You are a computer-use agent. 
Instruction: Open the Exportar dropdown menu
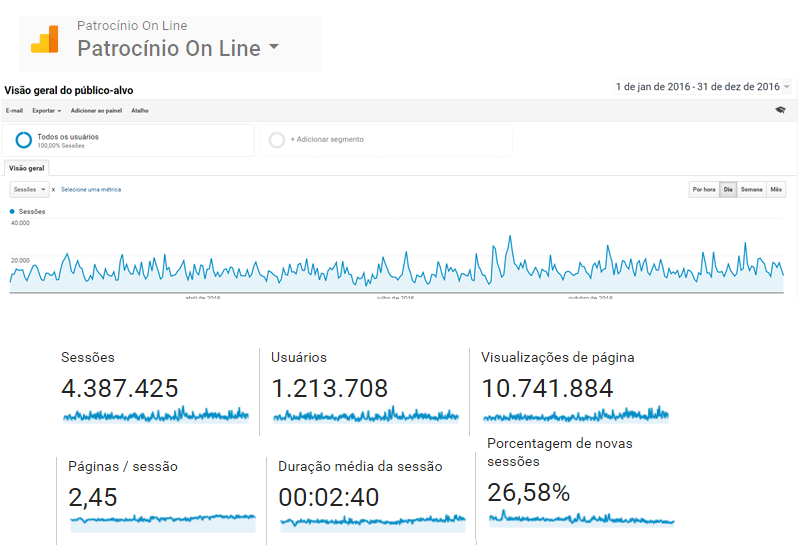(46, 111)
